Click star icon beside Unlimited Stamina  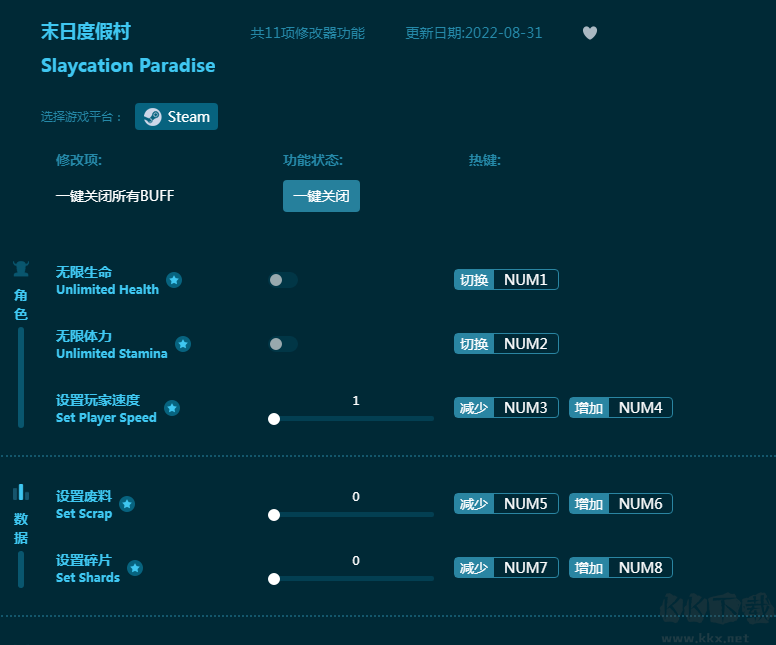tap(183, 344)
